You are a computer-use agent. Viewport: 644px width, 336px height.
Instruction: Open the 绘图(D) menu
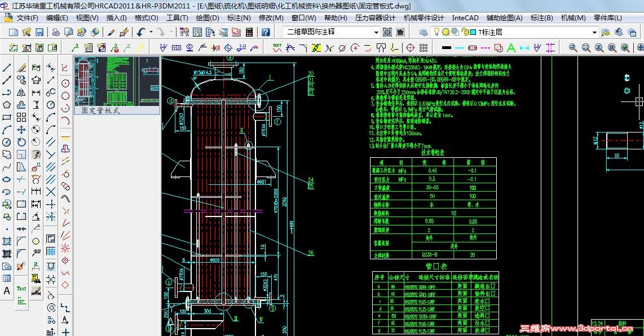tap(208, 18)
